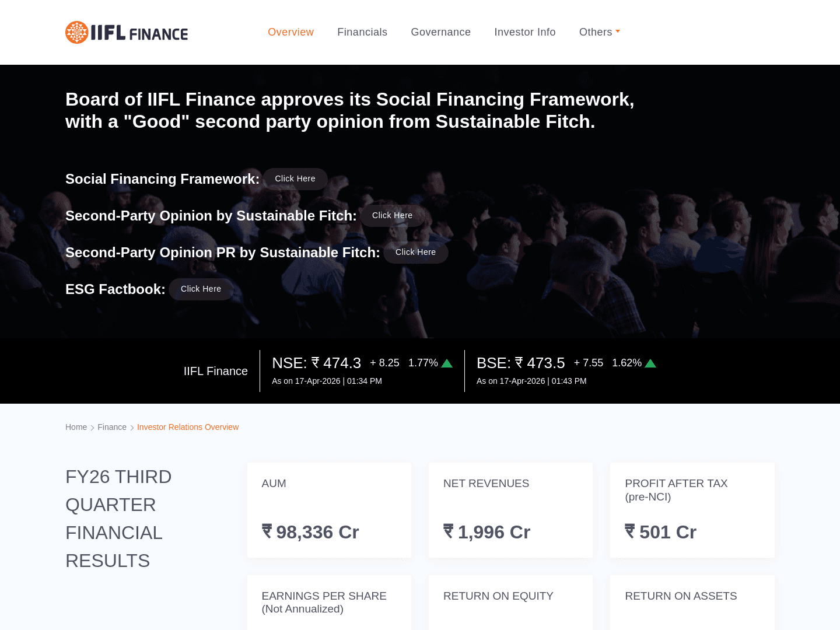Click the NSE green up-arrow indicator
The width and height of the screenshot is (840, 630).
447,363
